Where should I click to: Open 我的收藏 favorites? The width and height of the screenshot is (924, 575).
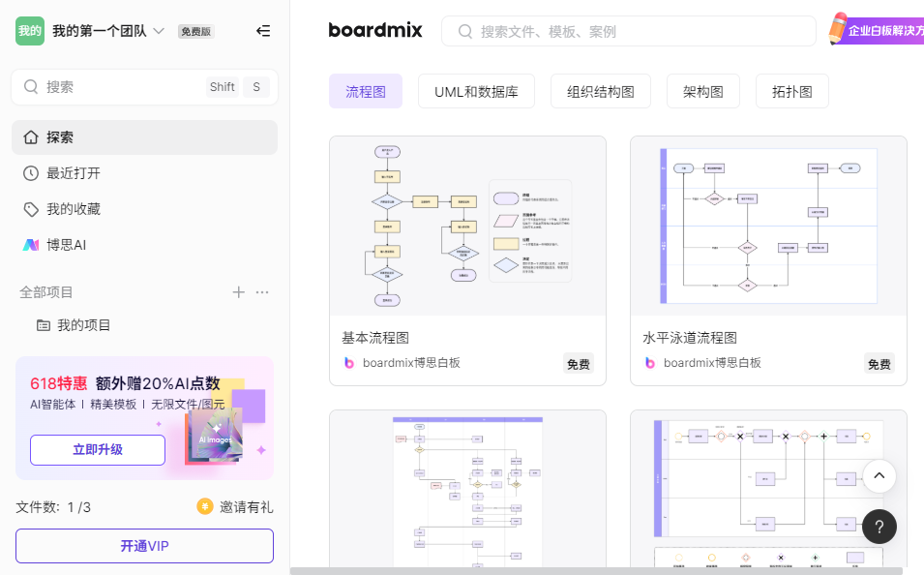click(144, 209)
